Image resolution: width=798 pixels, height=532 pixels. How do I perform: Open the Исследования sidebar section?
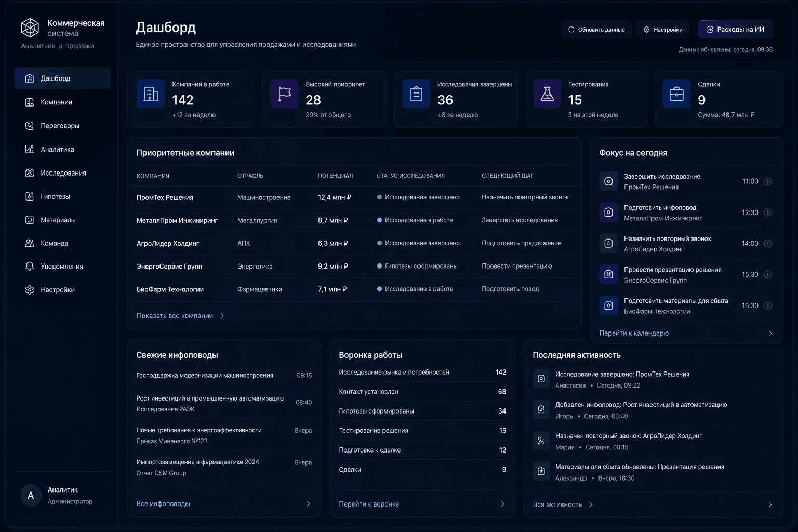(63, 173)
